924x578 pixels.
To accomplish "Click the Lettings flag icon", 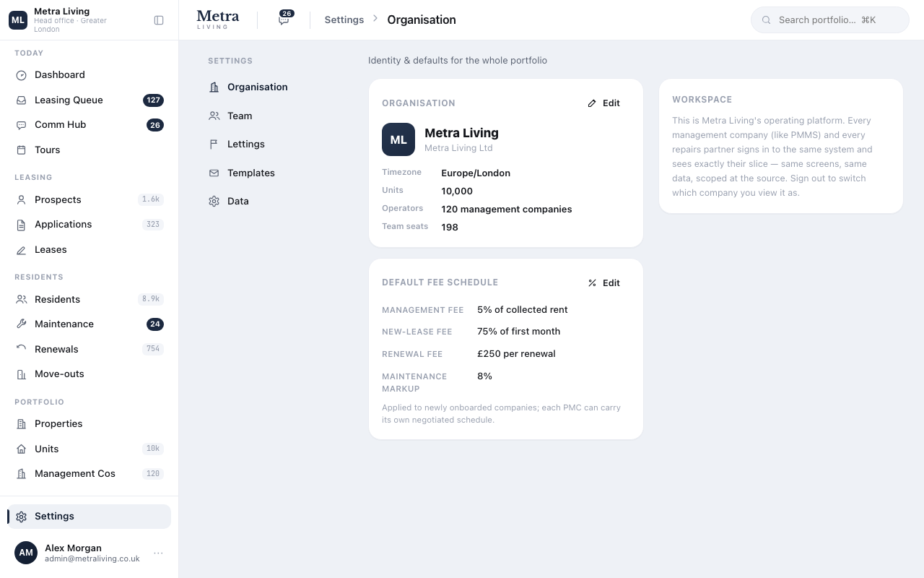I will pyautogui.click(x=214, y=144).
